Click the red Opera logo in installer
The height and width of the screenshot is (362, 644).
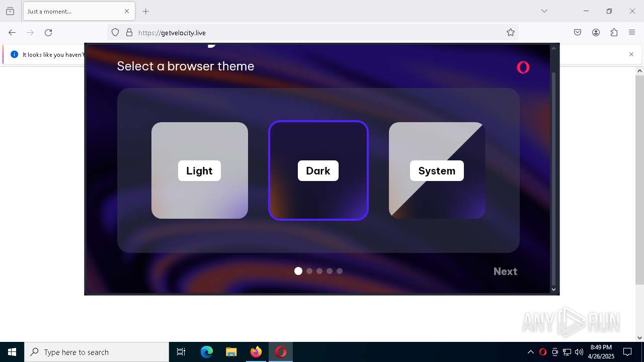[523, 67]
